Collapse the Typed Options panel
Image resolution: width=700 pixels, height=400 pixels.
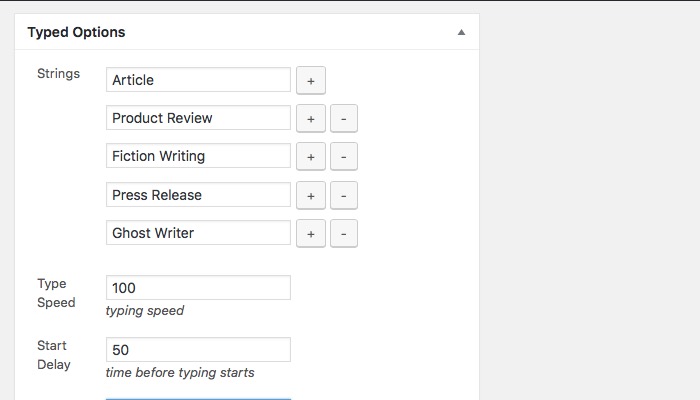point(461,32)
